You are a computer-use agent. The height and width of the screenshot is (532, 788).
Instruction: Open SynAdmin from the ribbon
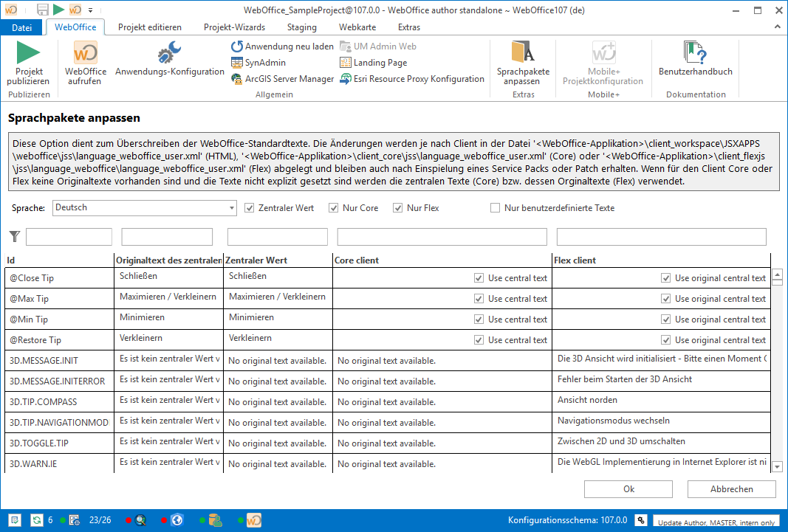tap(237, 63)
